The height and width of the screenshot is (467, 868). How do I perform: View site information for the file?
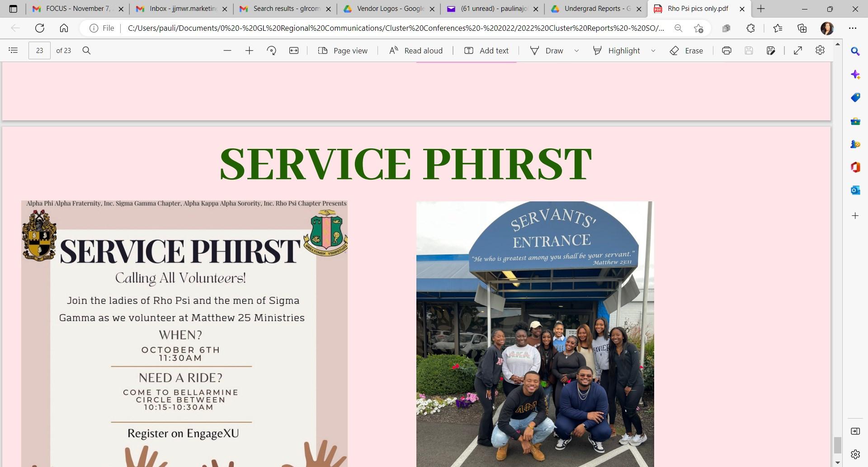[102, 28]
